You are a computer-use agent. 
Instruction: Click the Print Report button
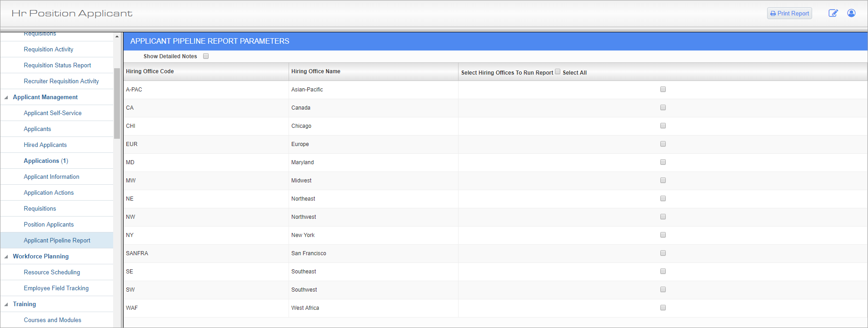click(789, 14)
